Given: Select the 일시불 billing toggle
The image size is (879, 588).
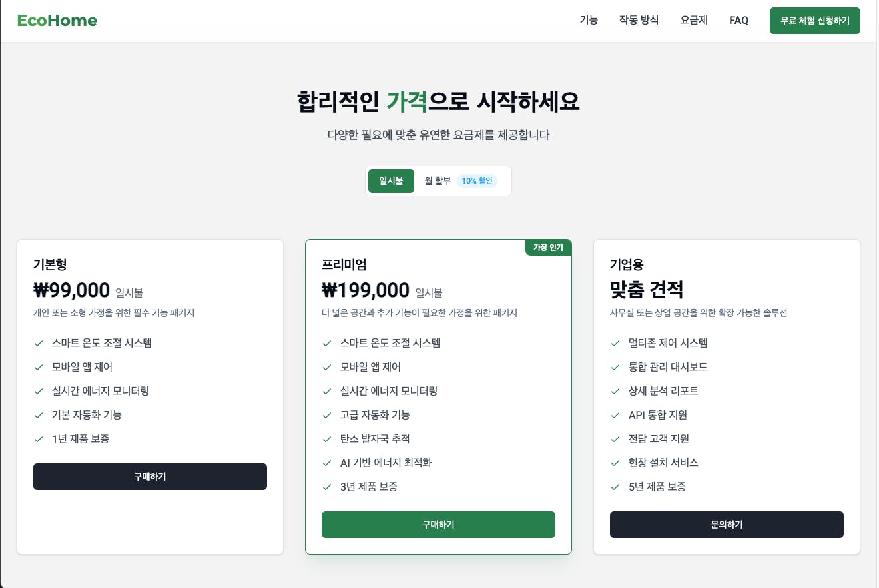Looking at the screenshot, I should click(x=391, y=181).
